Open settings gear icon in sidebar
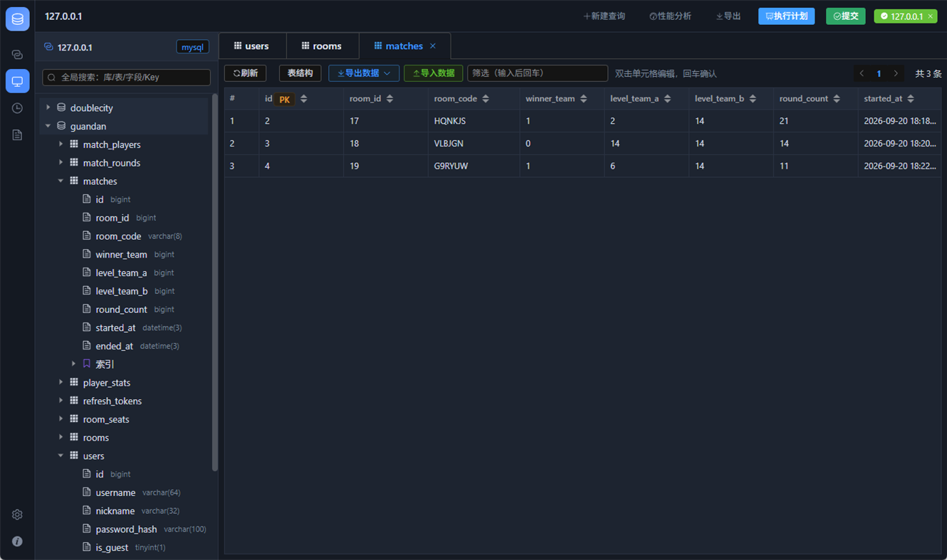947x560 pixels. [17, 514]
